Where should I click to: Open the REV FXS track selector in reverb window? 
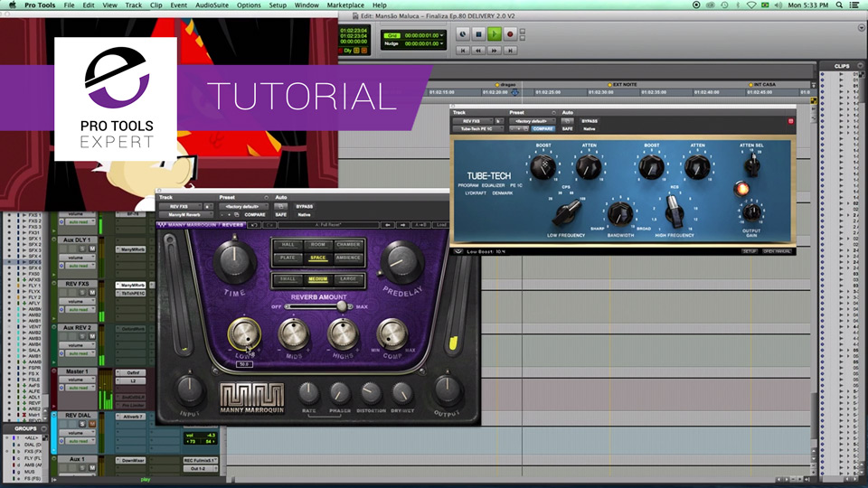click(x=181, y=206)
